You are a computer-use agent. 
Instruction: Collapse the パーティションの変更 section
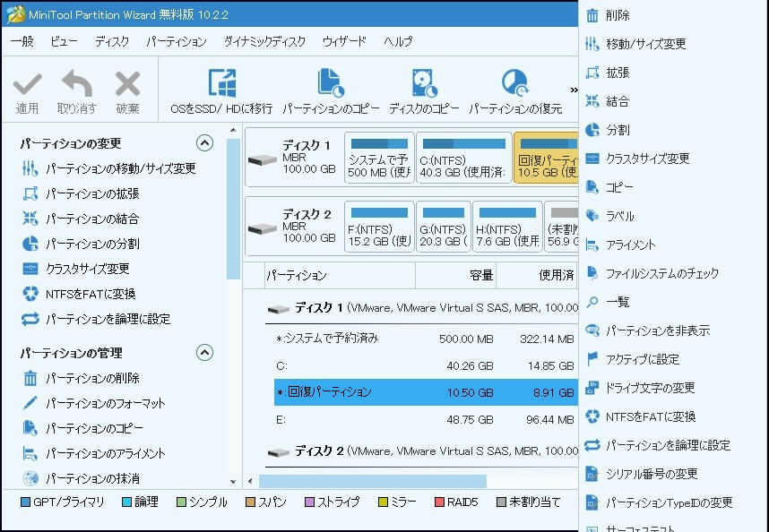tap(204, 143)
